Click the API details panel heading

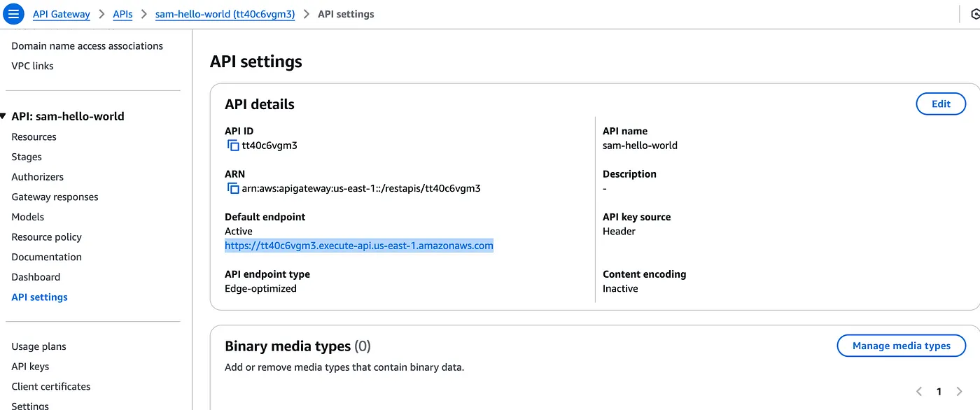260,104
